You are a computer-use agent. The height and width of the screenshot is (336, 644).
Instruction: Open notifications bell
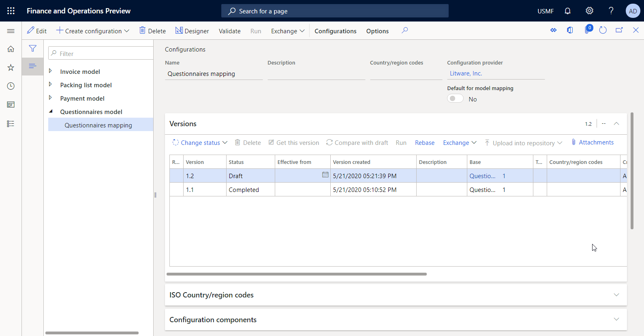pos(567,11)
